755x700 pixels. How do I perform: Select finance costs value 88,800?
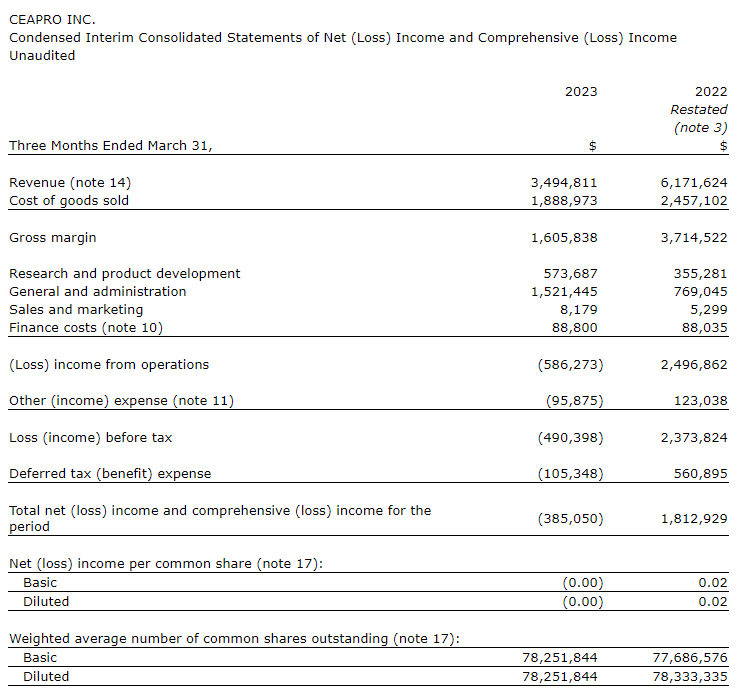pyautogui.click(x=574, y=328)
